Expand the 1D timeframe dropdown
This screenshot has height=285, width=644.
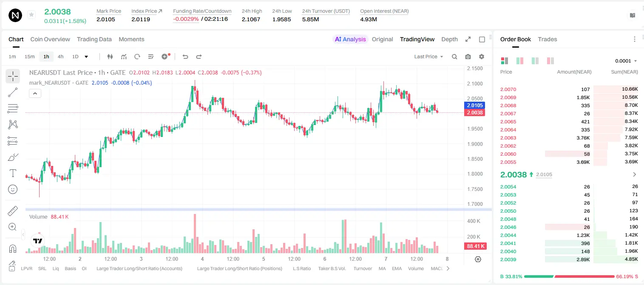[86, 57]
